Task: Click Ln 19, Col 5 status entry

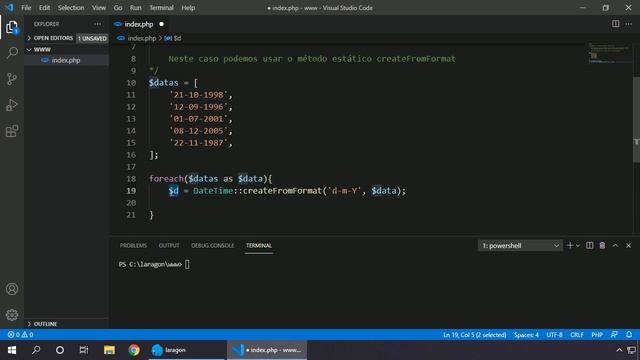Action: point(475,335)
